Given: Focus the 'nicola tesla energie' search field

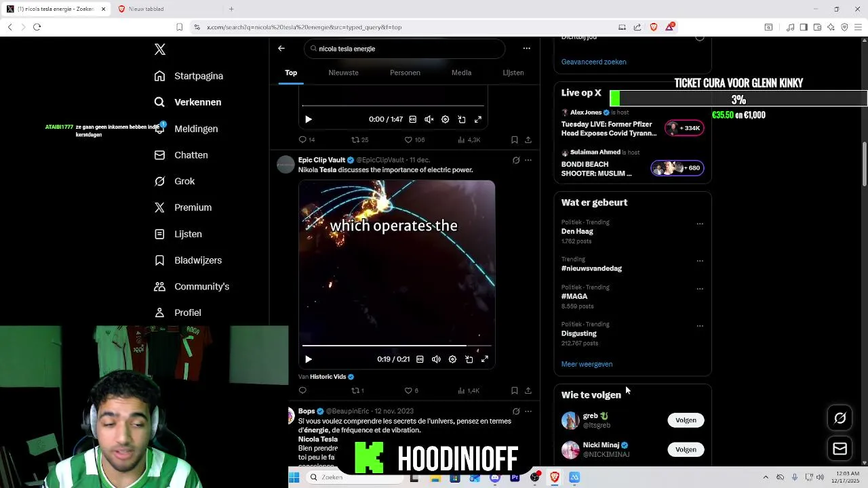Looking at the screenshot, I should tap(405, 49).
